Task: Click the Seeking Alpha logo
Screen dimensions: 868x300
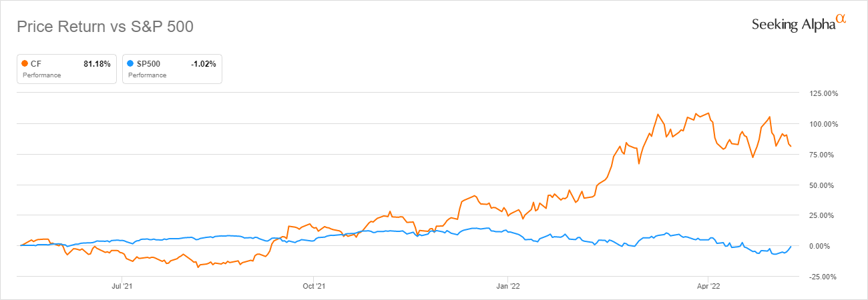Action: [799, 23]
